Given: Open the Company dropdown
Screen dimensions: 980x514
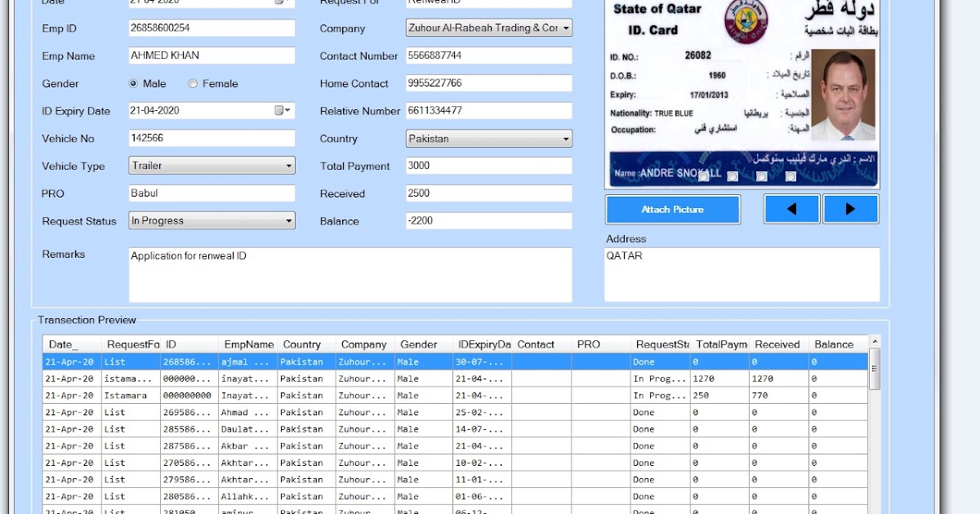Looking at the screenshot, I should pyautogui.click(x=565, y=27).
